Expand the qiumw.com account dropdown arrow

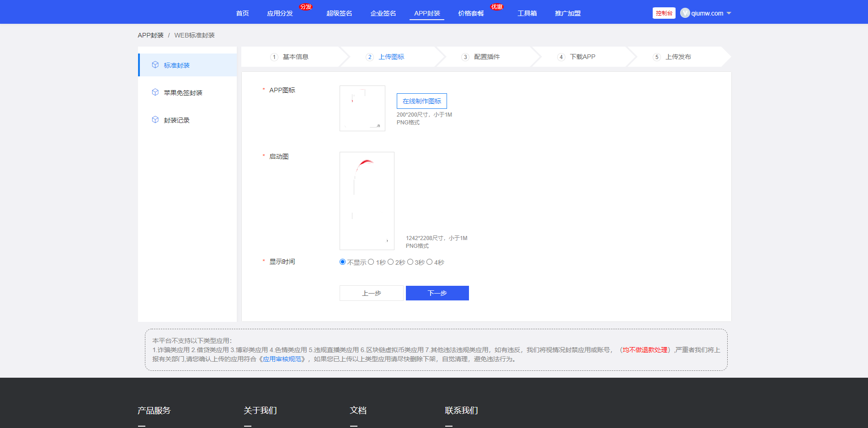coord(729,13)
